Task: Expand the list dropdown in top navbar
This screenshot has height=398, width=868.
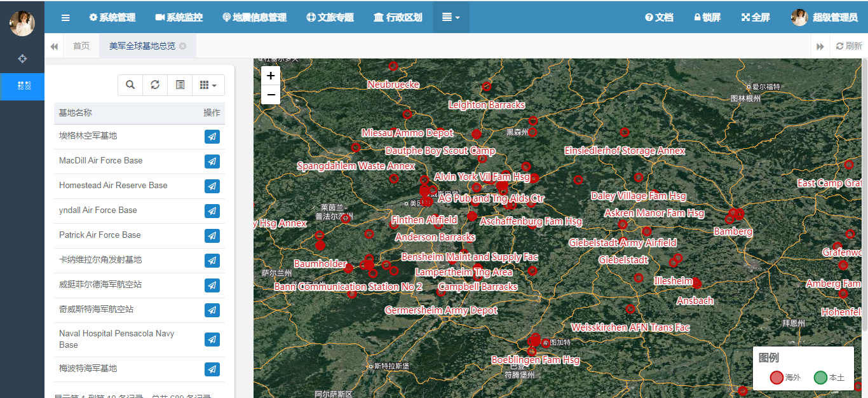Action: (451, 17)
